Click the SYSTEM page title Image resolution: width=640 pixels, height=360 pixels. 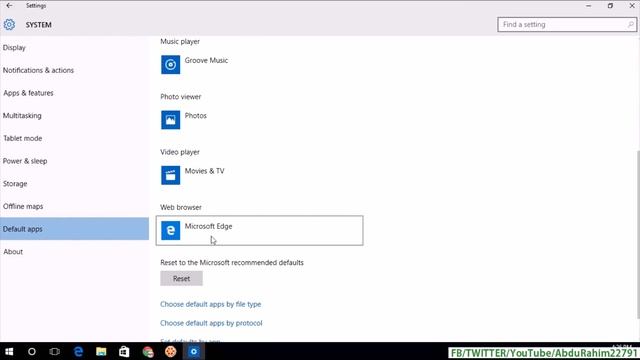[39, 25]
